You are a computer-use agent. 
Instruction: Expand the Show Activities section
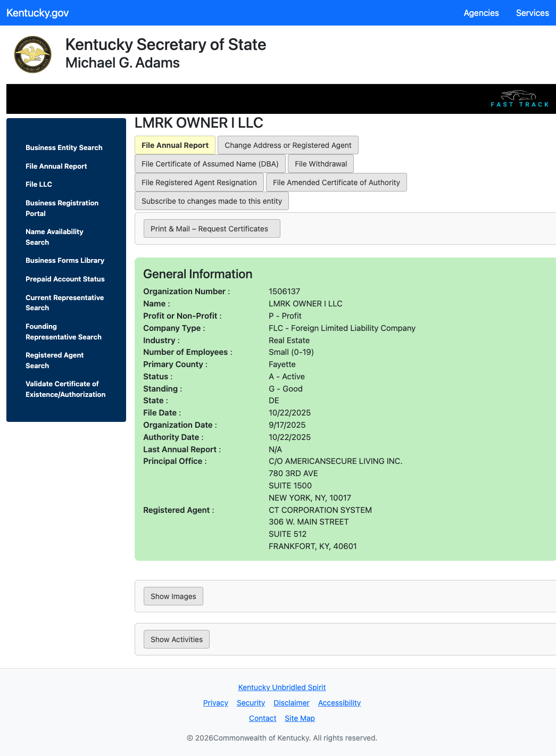177,639
